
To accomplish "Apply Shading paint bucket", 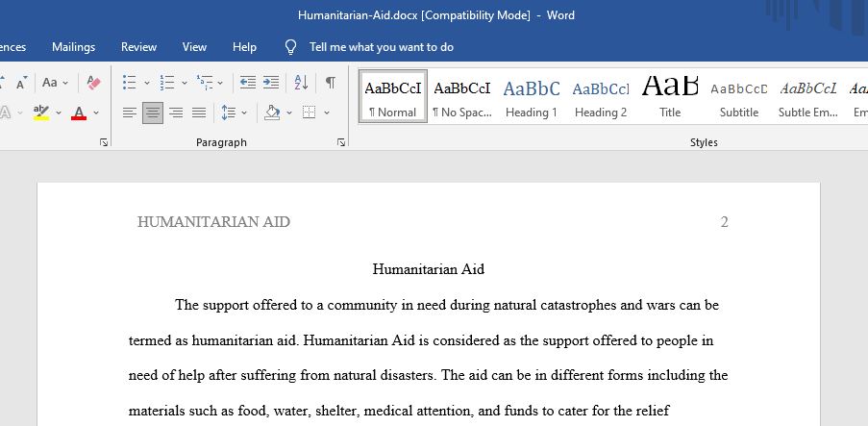I will (272, 113).
